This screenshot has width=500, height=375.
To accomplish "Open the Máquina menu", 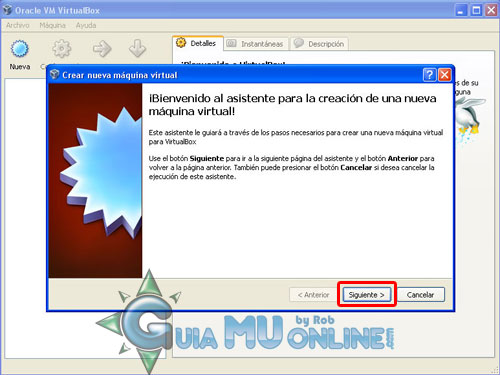I will (52, 25).
